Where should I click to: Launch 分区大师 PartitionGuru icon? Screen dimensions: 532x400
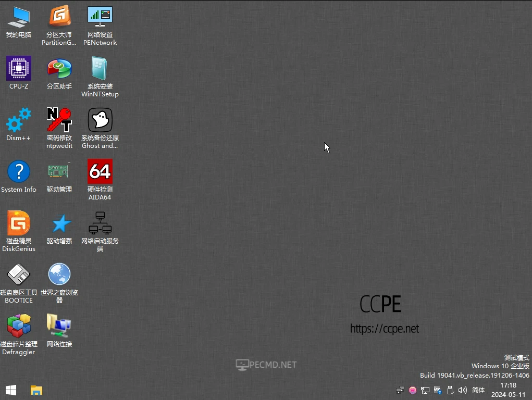tap(59, 26)
